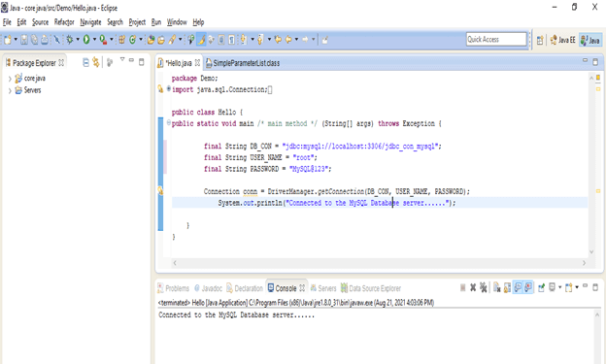606x364 pixels.
Task: Toggle Show Console When Standard Error Changes
Action: coord(528,287)
